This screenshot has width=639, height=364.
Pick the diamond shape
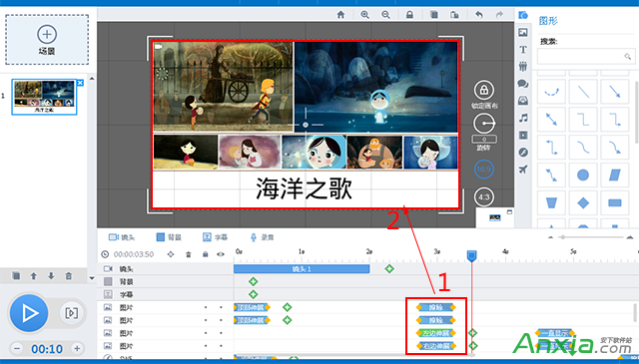[583, 202]
